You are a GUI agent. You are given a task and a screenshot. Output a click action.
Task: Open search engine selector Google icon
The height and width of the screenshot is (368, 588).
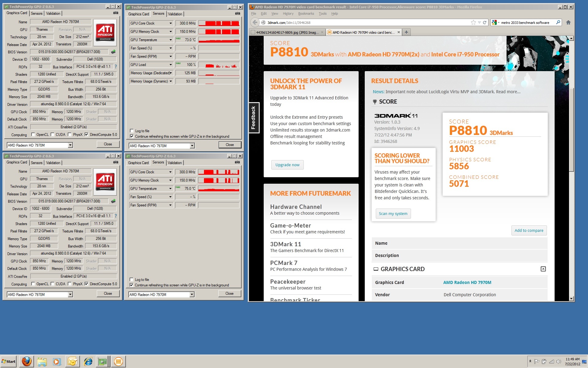pos(496,22)
